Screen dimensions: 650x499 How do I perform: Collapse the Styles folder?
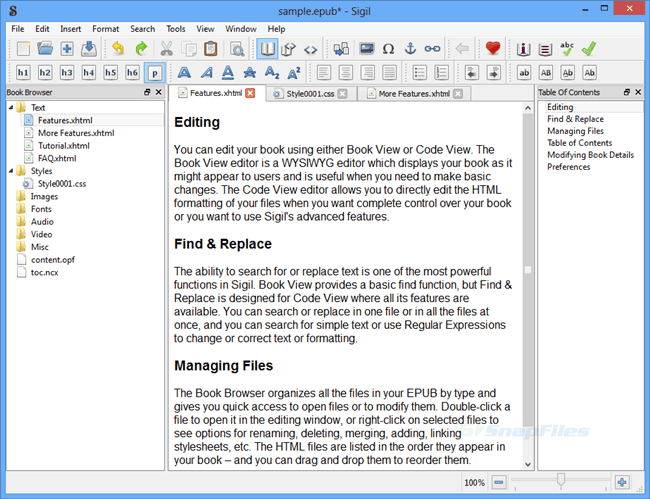pyautogui.click(x=11, y=171)
